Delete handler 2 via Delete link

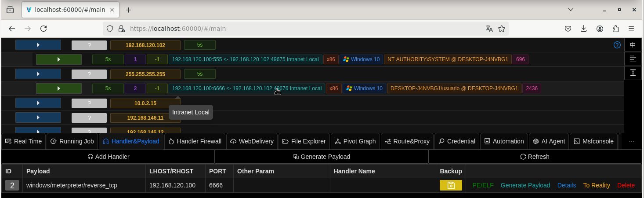(x=626, y=185)
